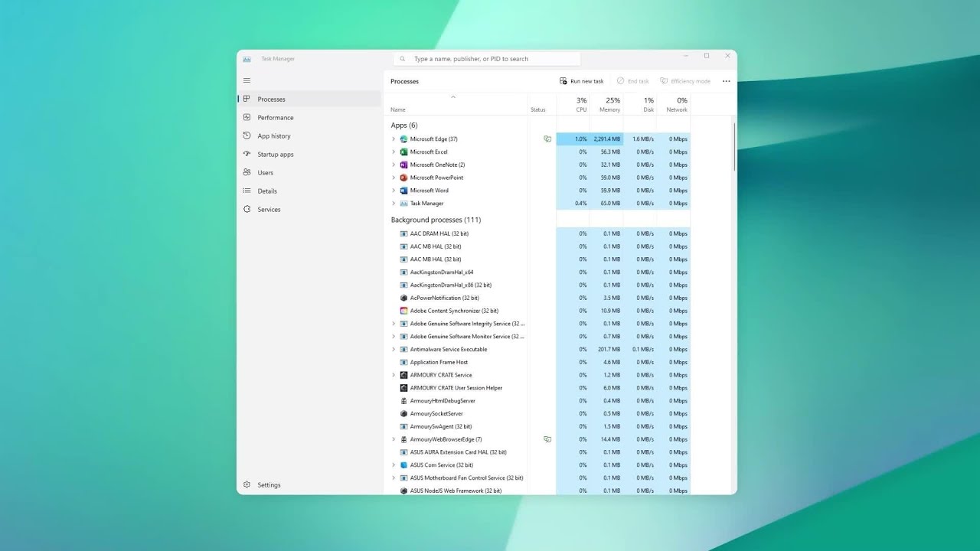Click Antimalware's 201.7 MB memory value
This screenshot has height=551, width=980.
tap(609, 349)
